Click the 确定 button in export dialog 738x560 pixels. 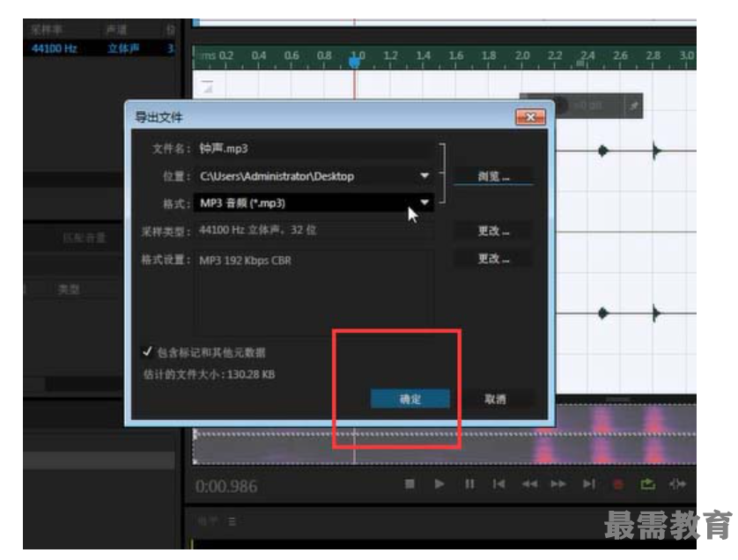coord(410,399)
